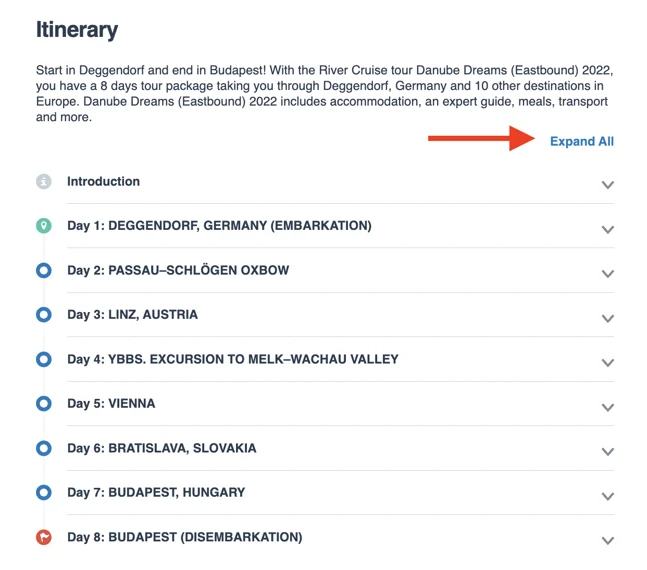Click the Day 3 blue circle marker
Screen dimensions: 647x570
44,315
